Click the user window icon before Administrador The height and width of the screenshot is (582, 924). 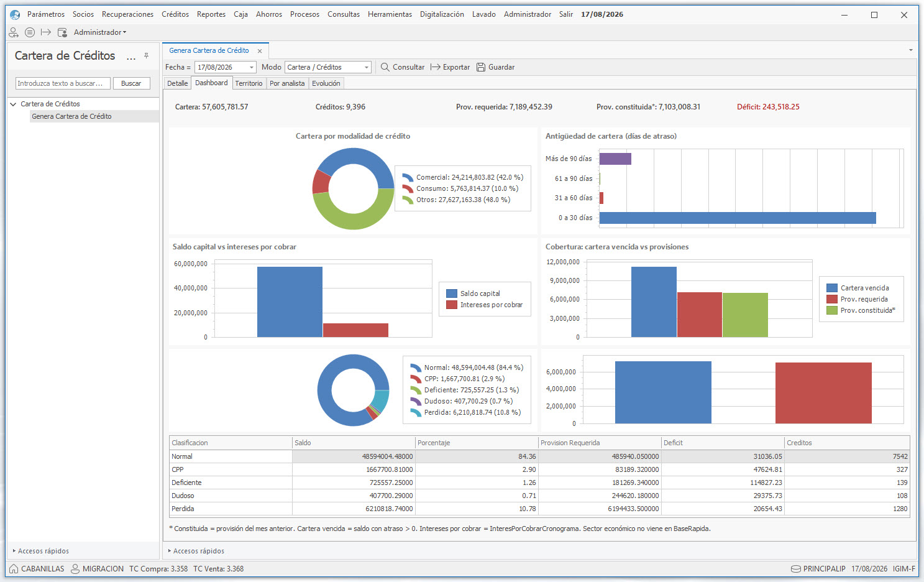(62, 32)
